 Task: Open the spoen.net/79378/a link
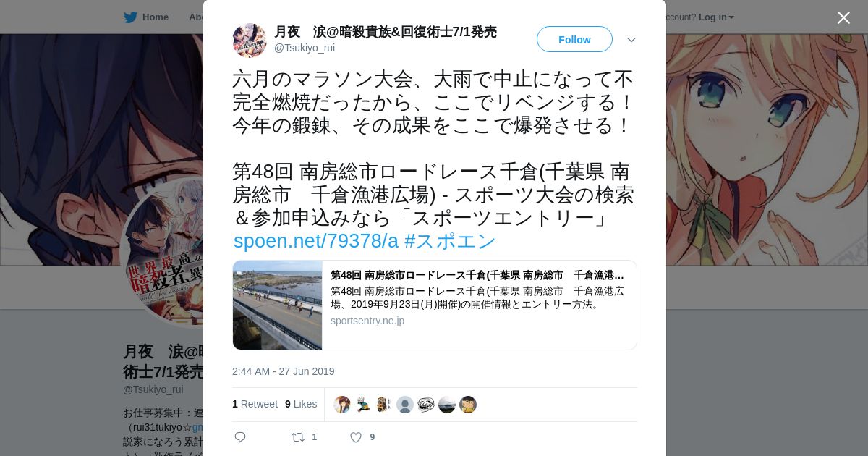coord(316,241)
